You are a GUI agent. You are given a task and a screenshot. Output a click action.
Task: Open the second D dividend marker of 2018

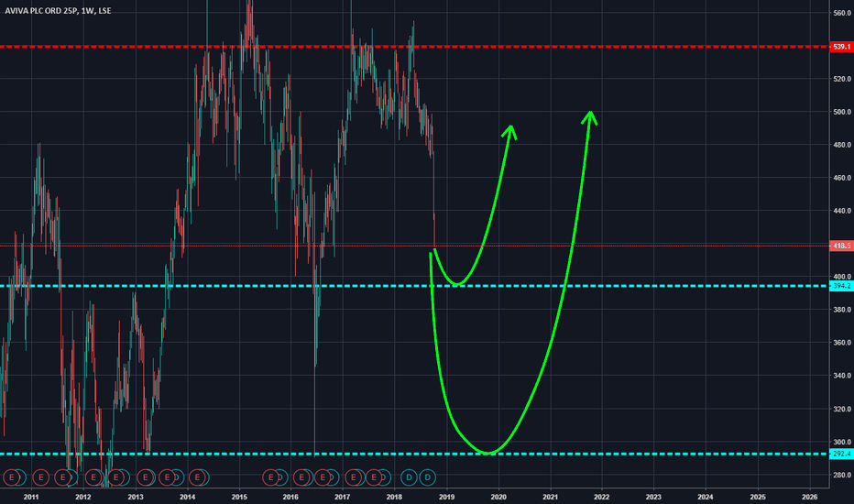click(428, 477)
